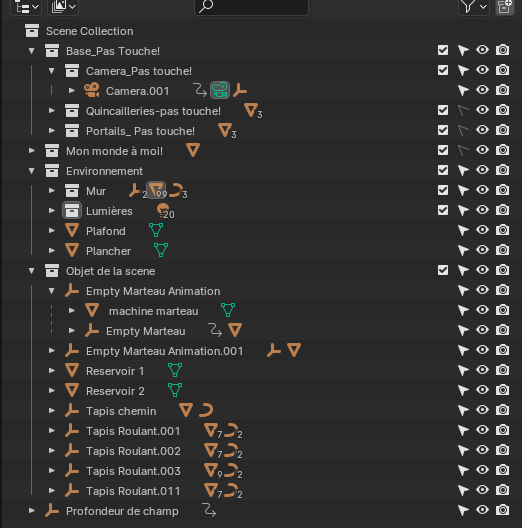Click the outliner search field

pos(251,6)
